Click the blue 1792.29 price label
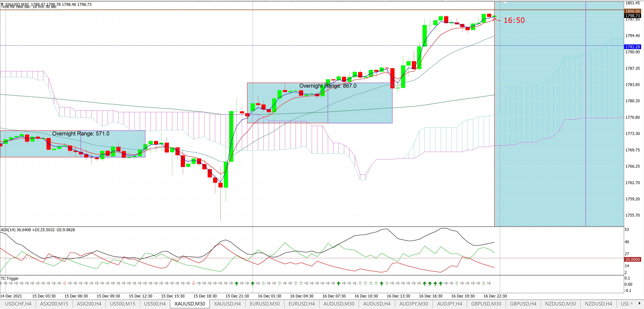Viewport: 644px width, 309px height. coord(633,47)
